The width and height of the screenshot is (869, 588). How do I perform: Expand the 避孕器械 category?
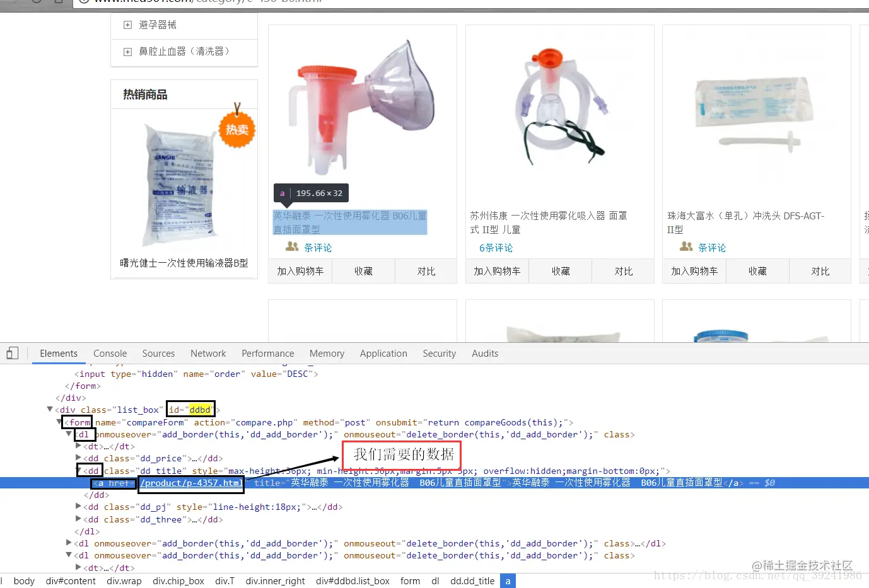(127, 25)
